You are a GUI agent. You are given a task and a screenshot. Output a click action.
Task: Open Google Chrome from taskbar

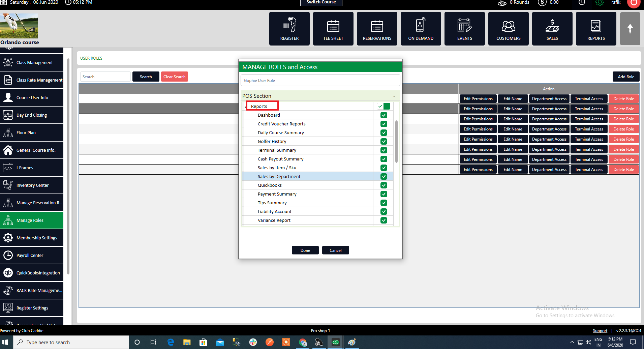[303, 342]
